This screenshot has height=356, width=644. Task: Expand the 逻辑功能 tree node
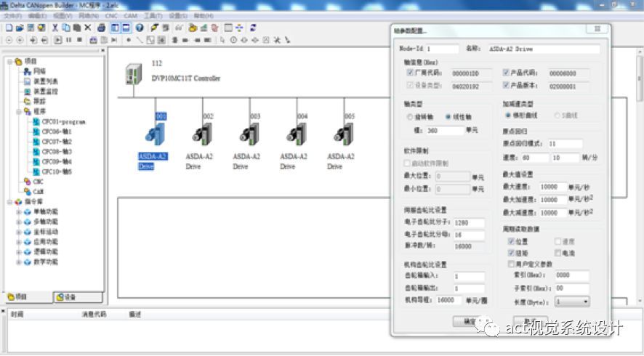(19, 252)
